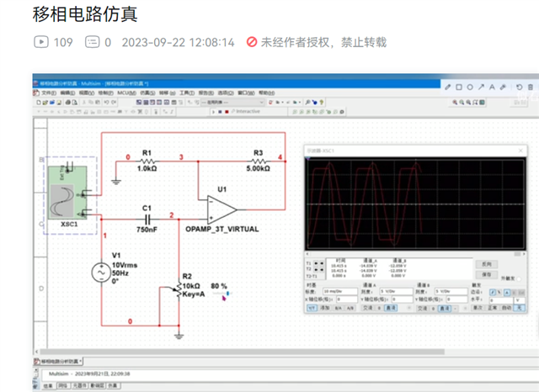Click the schematic horizontal scrollbar
This screenshot has width=539, height=392.
point(242,352)
